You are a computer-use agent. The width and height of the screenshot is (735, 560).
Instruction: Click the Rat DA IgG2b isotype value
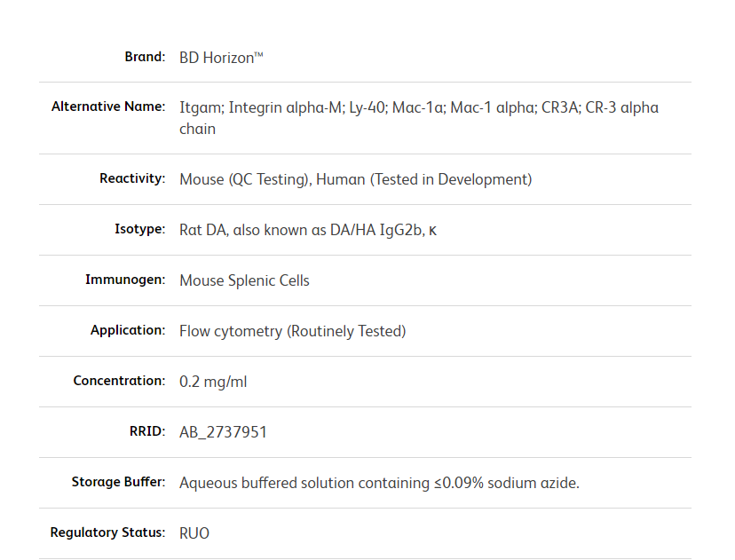pos(308,230)
